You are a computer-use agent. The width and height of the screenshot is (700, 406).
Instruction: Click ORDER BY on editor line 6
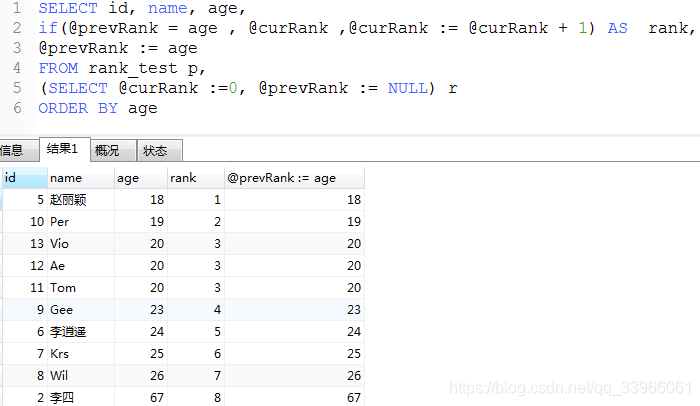point(78,108)
